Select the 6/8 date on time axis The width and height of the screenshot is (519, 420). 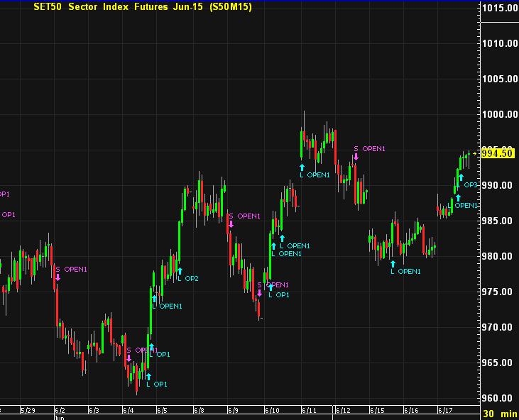[197, 410]
